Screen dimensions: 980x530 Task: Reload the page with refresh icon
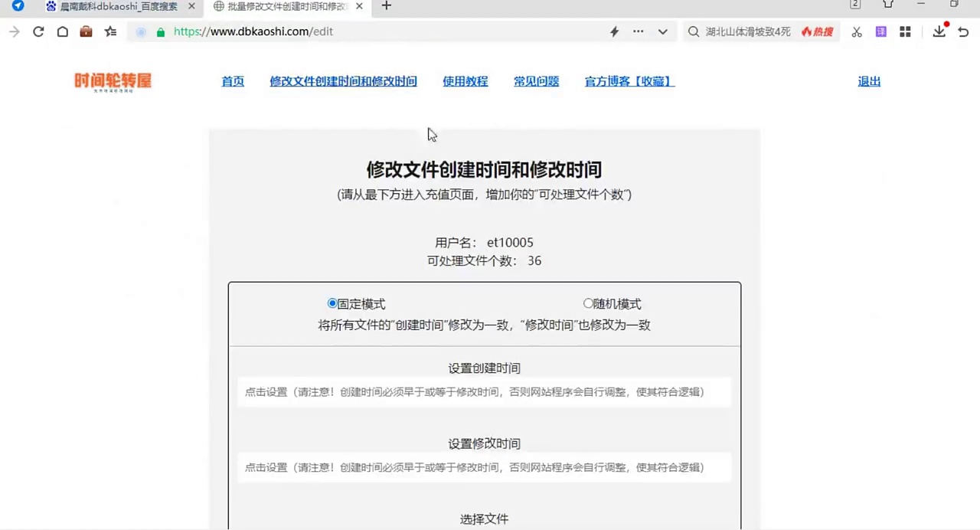point(38,31)
